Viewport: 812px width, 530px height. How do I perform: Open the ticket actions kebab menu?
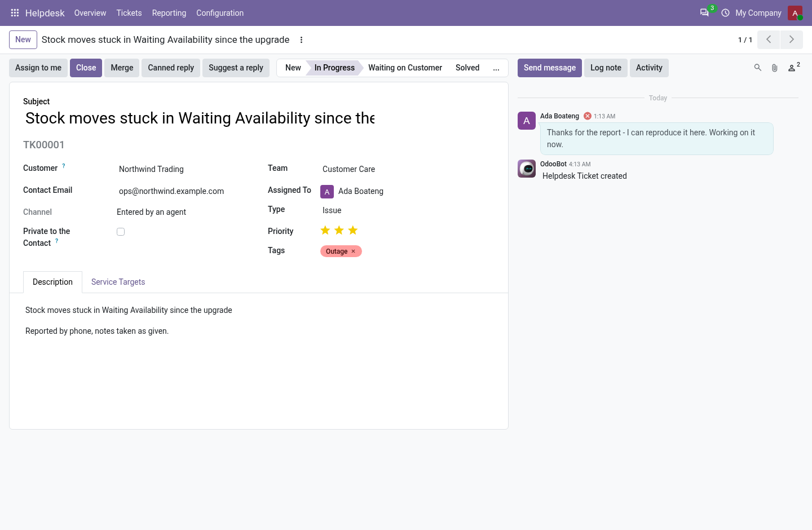click(302, 40)
